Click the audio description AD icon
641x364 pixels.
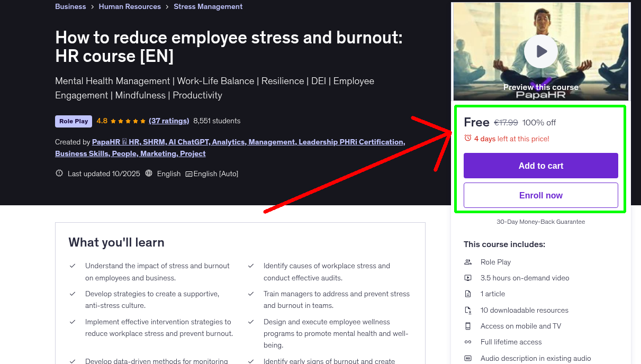tap(468, 358)
